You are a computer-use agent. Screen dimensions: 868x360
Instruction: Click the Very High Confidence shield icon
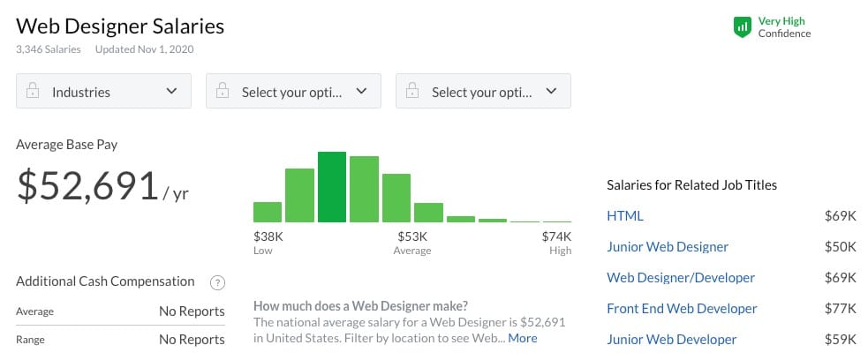(x=742, y=27)
